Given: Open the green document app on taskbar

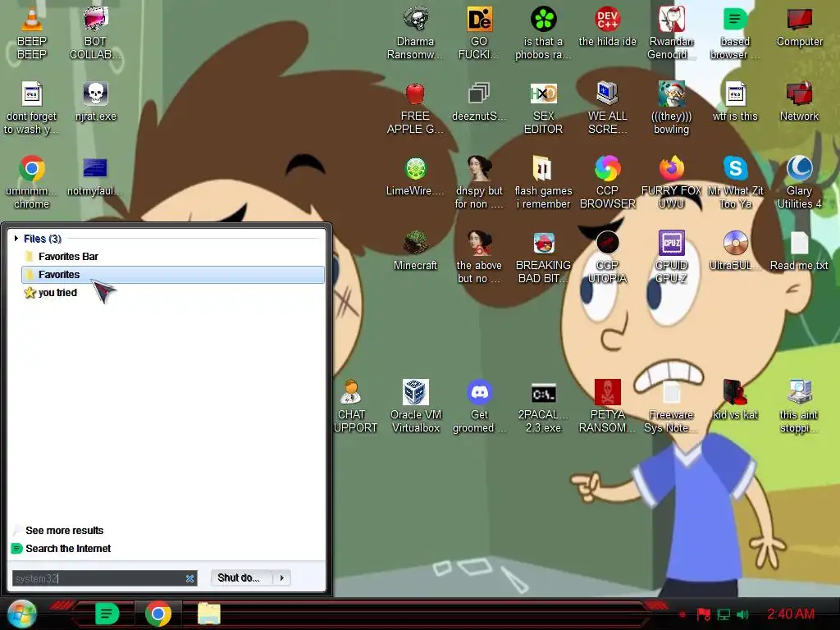Looking at the screenshot, I should 107,614.
